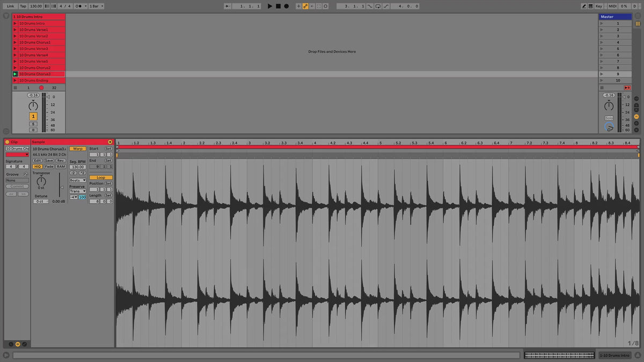The width and height of the screenshot is (644, 362).
Task: Toggle the Automation Arm button
Action: click(305, 6)
